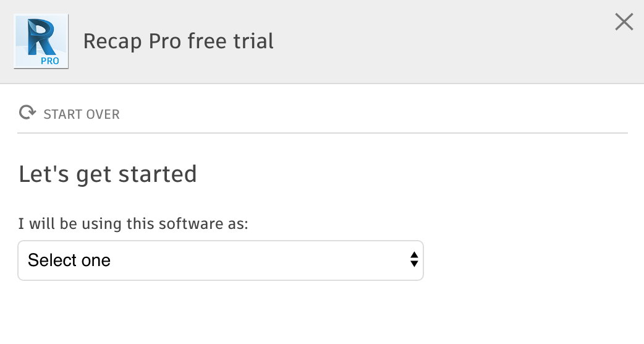The image size is (644, 344).
Task: Click the divider line below START OVER
Action: point(322,133)
